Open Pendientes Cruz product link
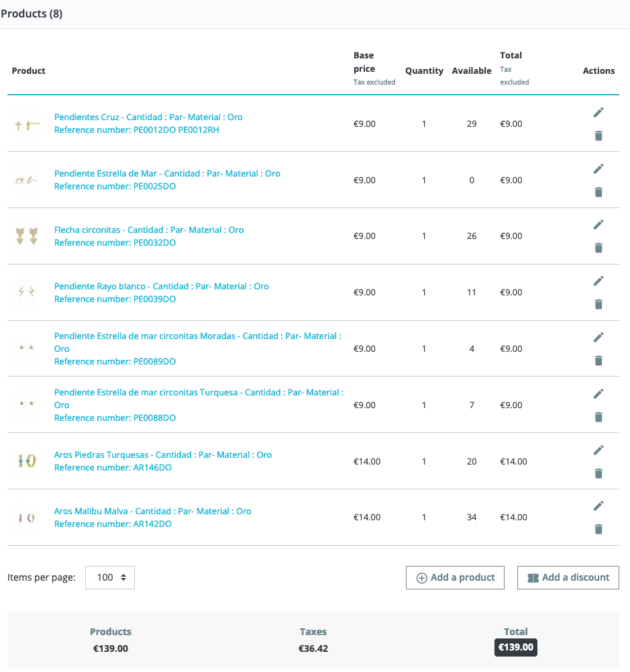The image size is (630, 672). point(148,117)
